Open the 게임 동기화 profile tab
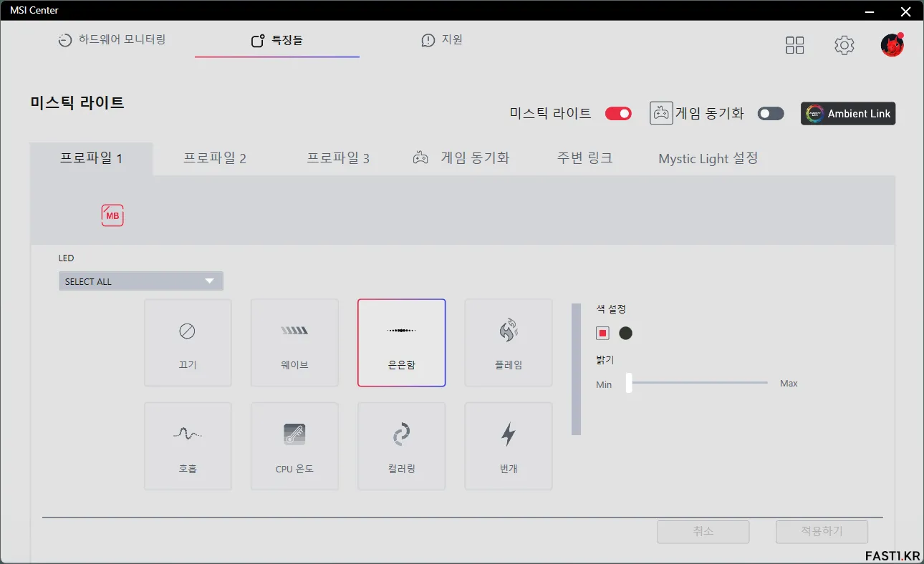This screenshot has width=924, height=564. tap(461, 158)
